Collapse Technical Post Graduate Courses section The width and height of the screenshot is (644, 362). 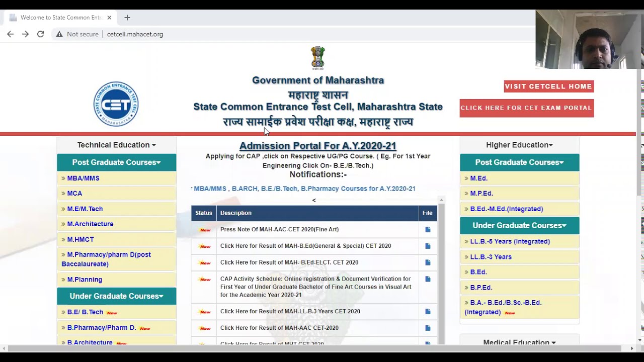point(117,162)
